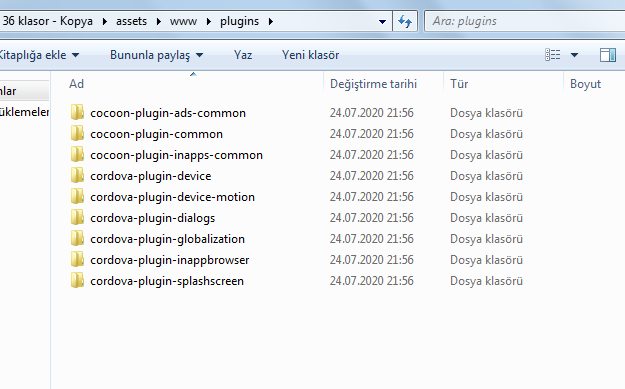Expand the arrow after 36 klasor - Kopya
This screenshot has height=389, width=625.
pos(104,21)
